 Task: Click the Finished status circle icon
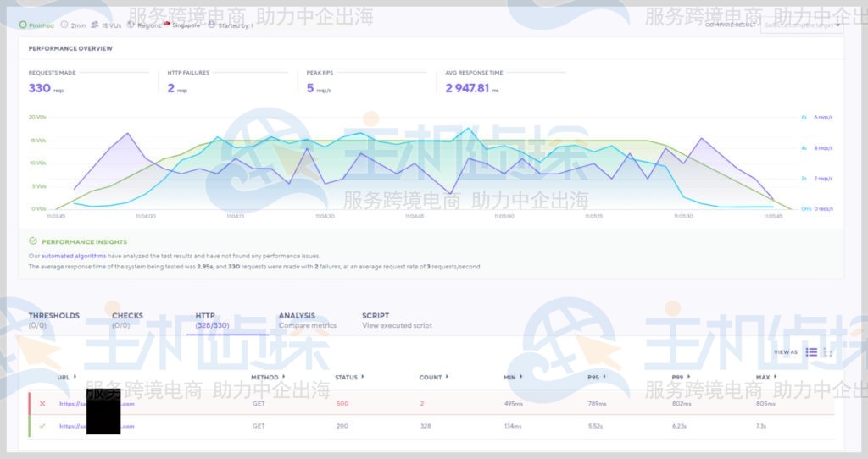(x=24, y=25)
